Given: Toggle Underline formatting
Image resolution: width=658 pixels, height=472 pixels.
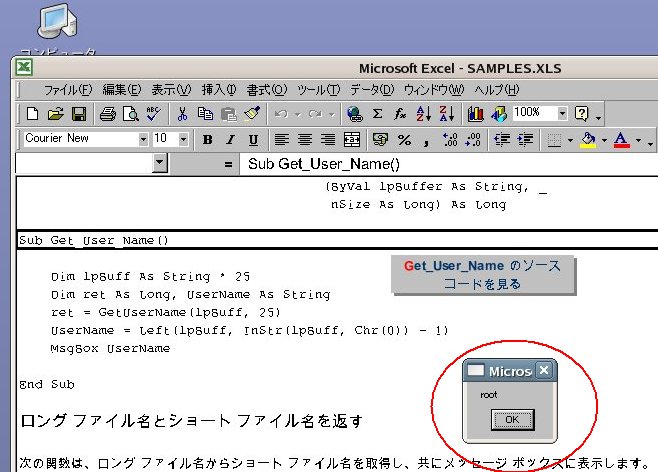Looking at the screenshot, I should (x=253, y=139).
